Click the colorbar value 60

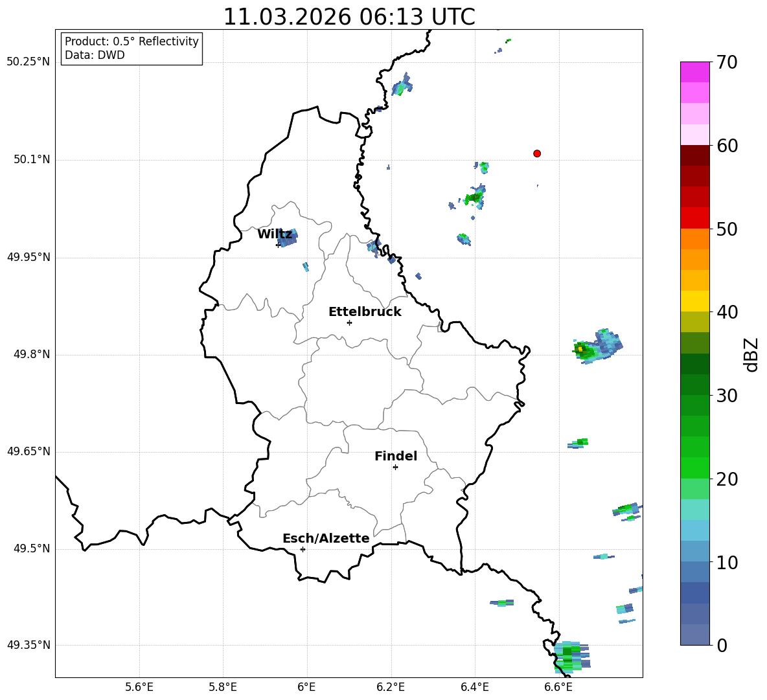pos(726,146)
